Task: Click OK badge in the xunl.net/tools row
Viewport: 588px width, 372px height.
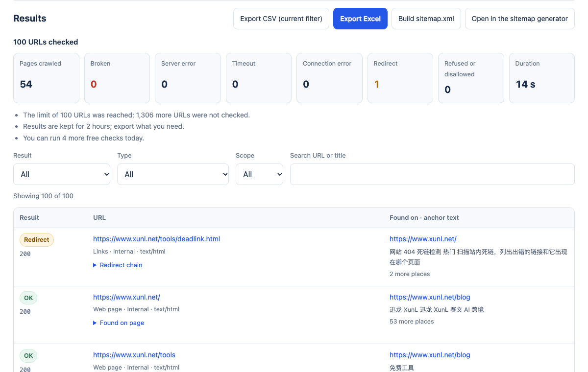Action: [x=28, y=356]
